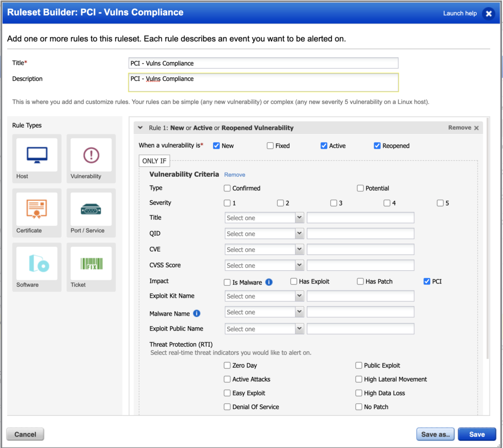This screenshot has width=503, height=448.
Task: Select the Ticket rule type icon
Action: coord(91,264)
